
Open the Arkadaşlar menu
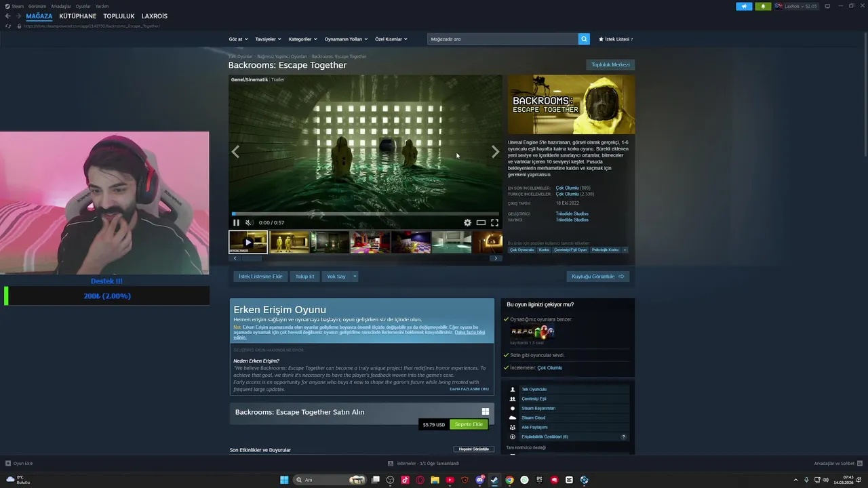pos(61,6)
